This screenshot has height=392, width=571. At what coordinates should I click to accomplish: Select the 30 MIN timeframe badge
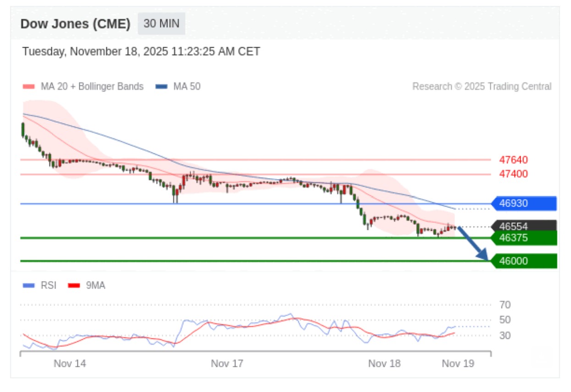pos(161,24)
